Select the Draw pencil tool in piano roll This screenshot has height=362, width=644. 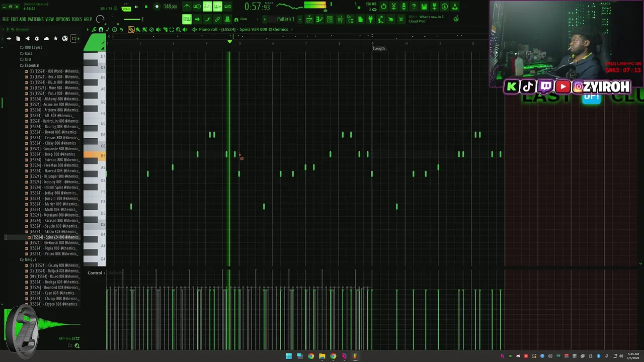(x=131, y=30)
